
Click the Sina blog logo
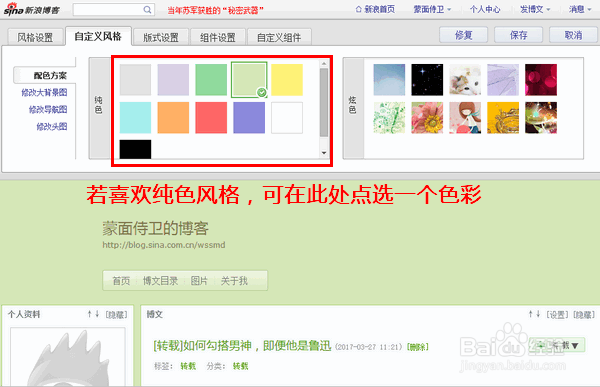(x=31, y=9)
